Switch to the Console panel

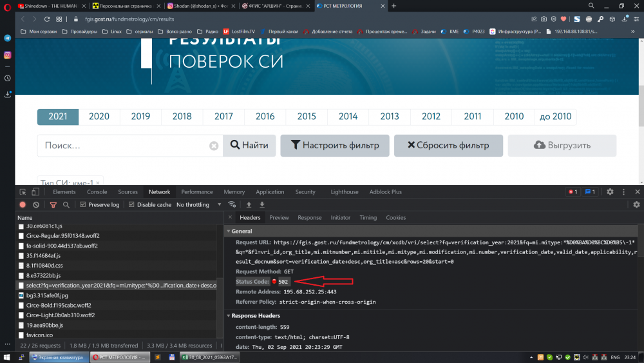(97, 192)
